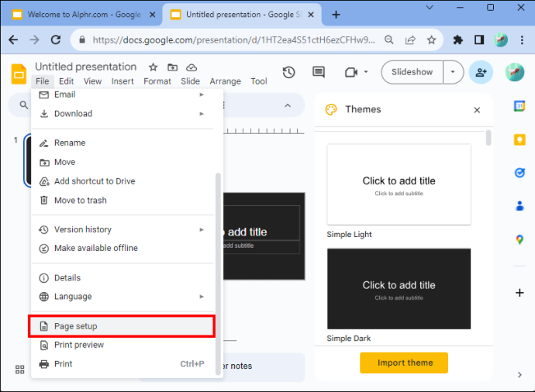Select Print preview

(123, 345)
